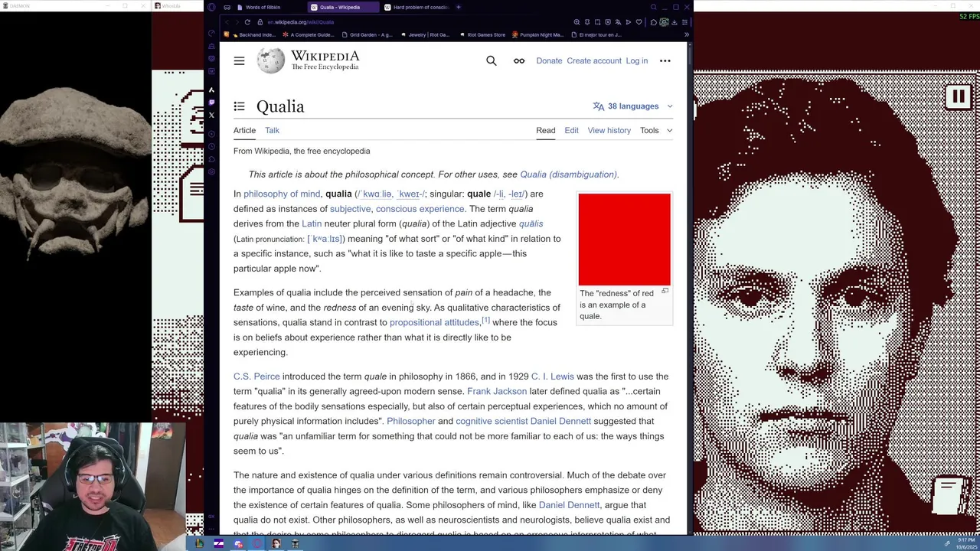This screenshot has width=980, height=551.
Task: Open a new browser tab with plus icon
Action: 459,7
